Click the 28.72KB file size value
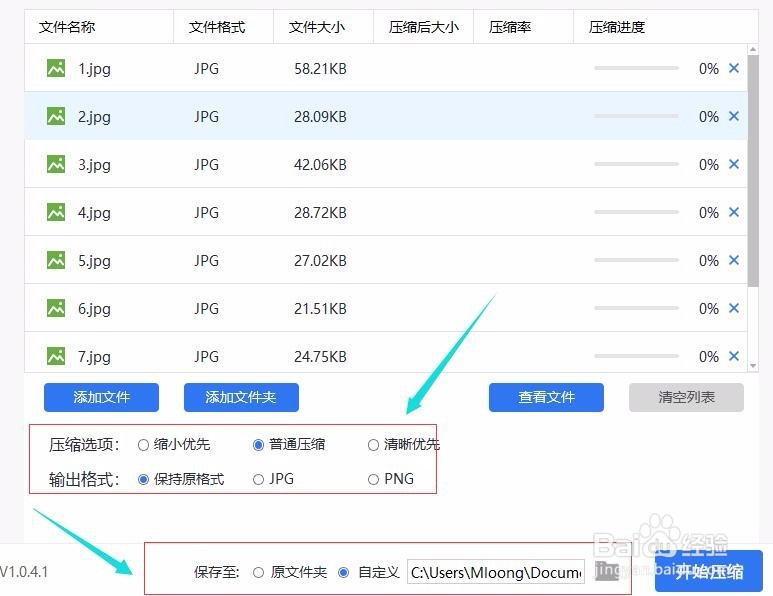 [320, 212]
